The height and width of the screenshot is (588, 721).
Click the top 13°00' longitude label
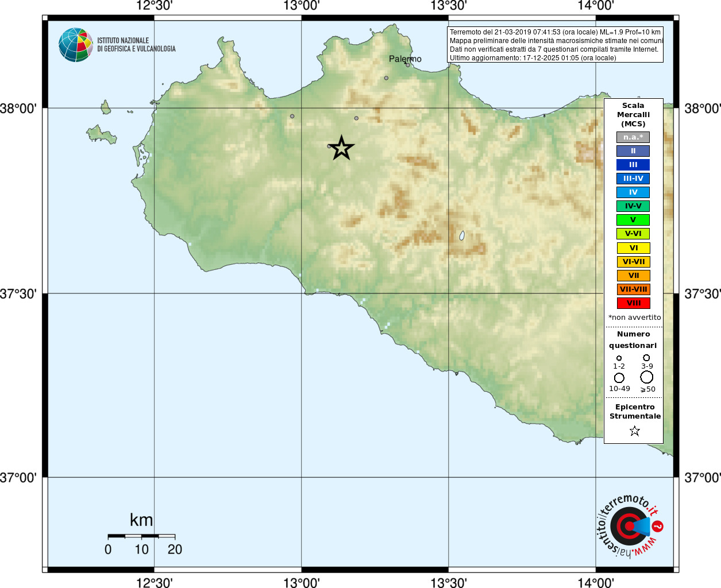[301, 6]
